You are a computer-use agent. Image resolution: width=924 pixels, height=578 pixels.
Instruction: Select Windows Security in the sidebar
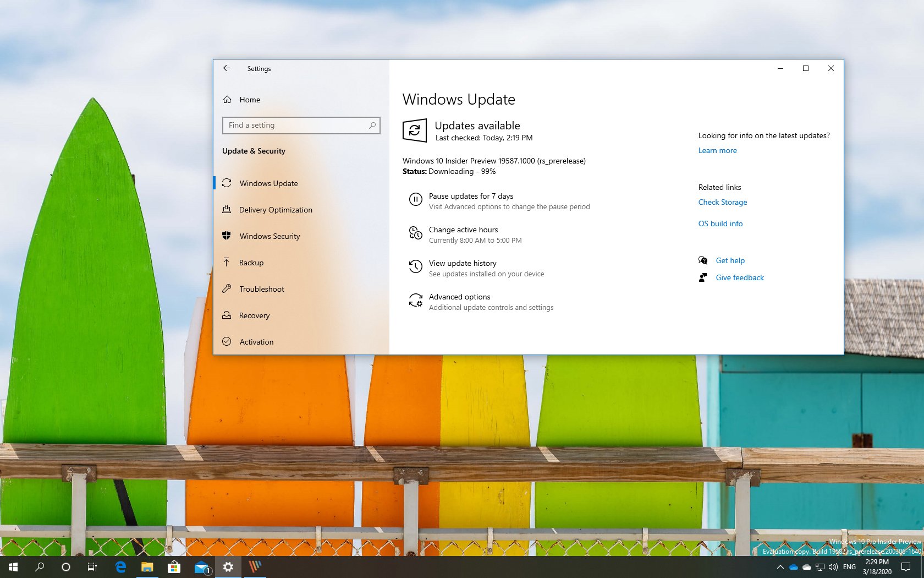269,236
